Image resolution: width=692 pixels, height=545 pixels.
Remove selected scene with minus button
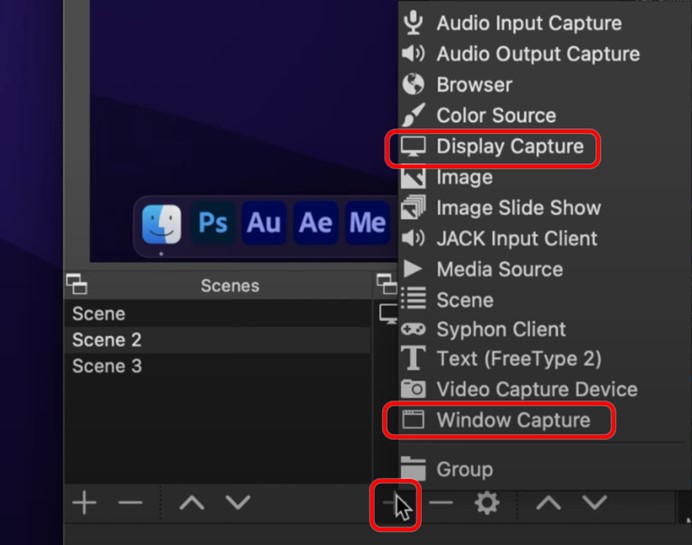pyautogui.click(x=130, y=502)
